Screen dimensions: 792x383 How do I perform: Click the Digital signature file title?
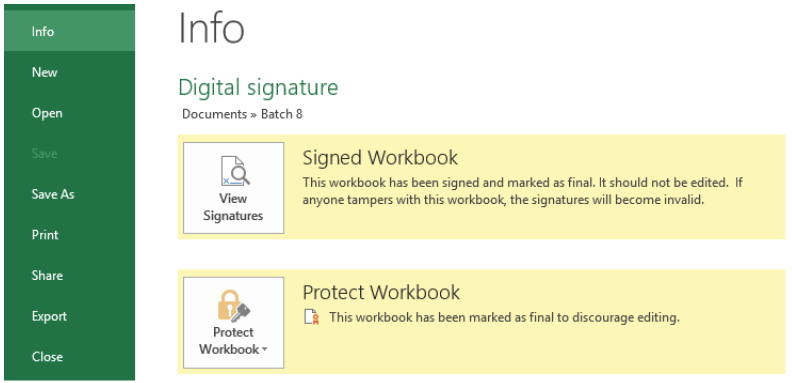(258, 87)
